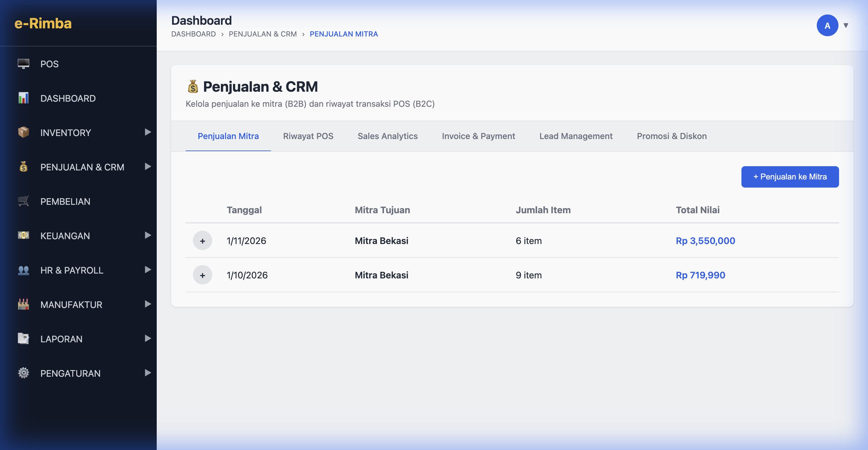This screenshot has width=868, height=450.
Task: Select the Promosi & Diskon tab
Action: point(671,136)
